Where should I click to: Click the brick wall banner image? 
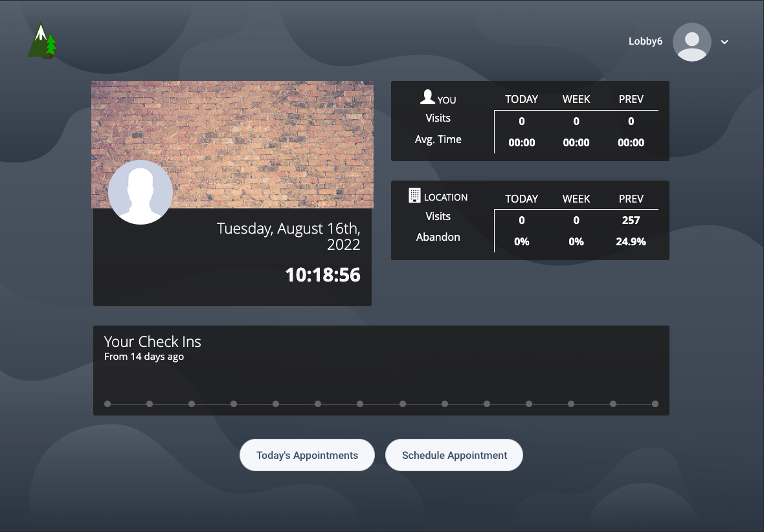232,144
